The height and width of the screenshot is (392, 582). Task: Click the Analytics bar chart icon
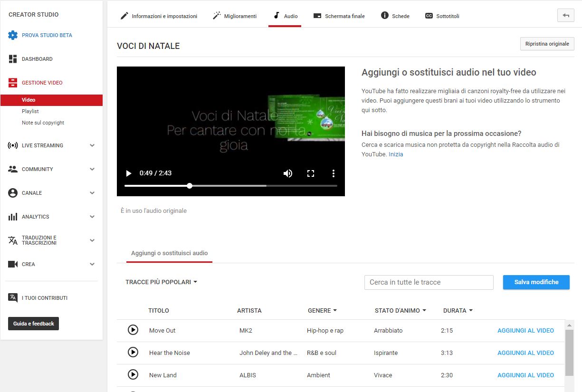[x=13, y=217]
